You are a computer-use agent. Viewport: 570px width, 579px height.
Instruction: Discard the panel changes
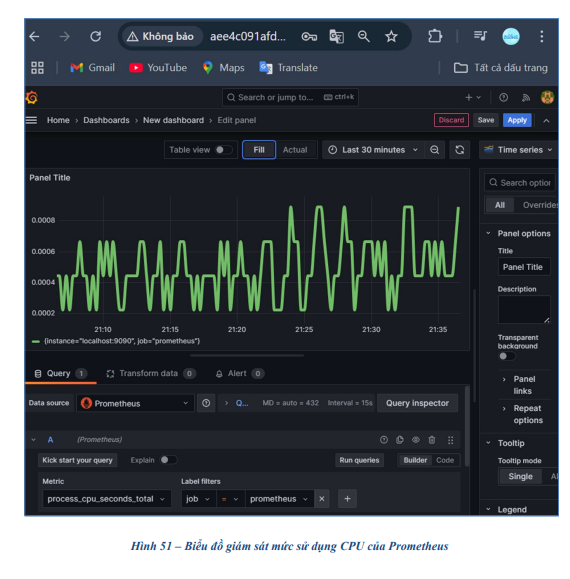(451, 120)
